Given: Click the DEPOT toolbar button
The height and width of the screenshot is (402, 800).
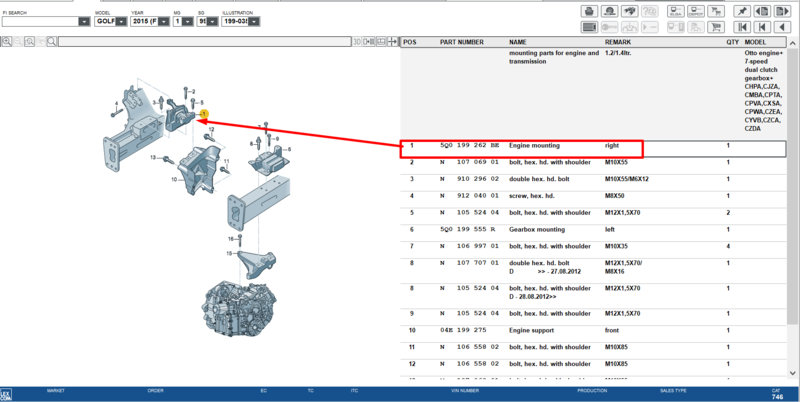Looking at the screenshot, I should [696, 11].
